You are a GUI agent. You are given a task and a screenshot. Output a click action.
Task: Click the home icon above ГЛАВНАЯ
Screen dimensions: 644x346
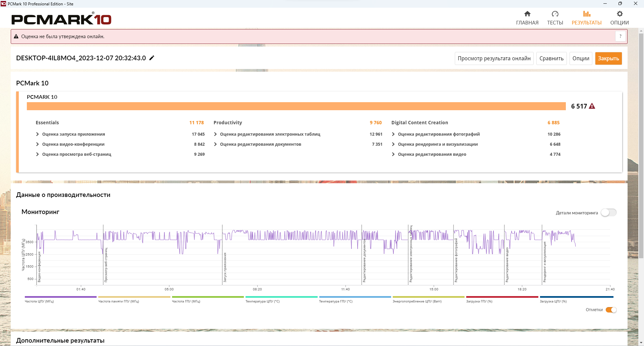click(x=527, y=14)
